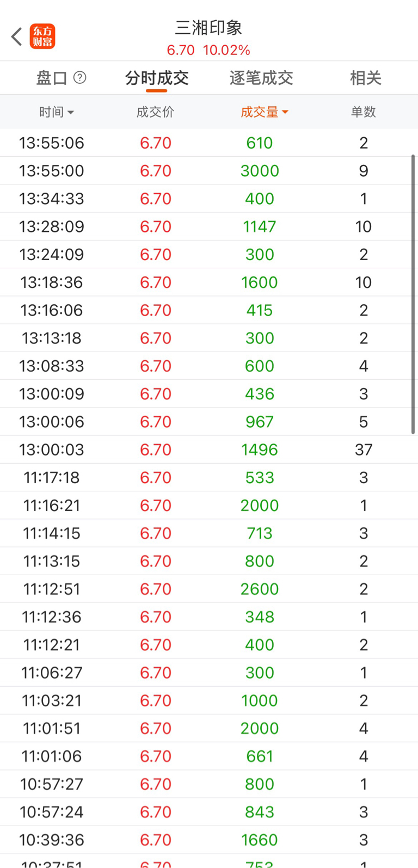Image resolution: width=418 pixels, height=868 pixels.
Task: Open the 东方财富 logo icon
Action: point(42,36)
